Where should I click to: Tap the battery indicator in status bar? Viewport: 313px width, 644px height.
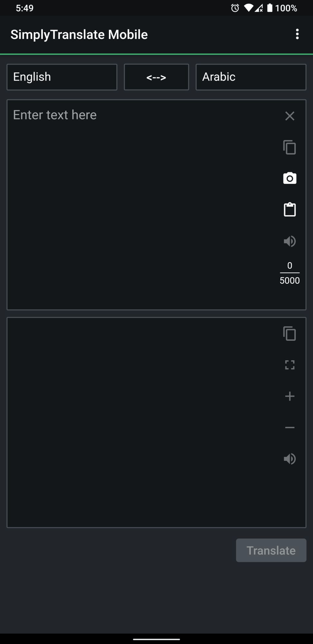click(269, 8)
